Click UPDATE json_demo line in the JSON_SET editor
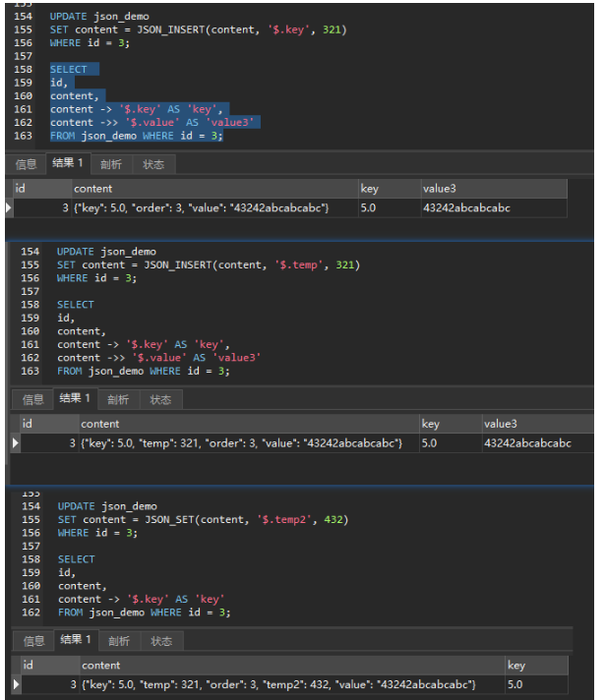605x700 pixels. coord(107,506)
